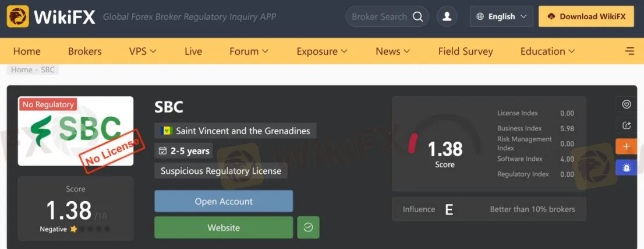Open the hamburger menu icon
This screenshot has height=249, width=644.
629,51
